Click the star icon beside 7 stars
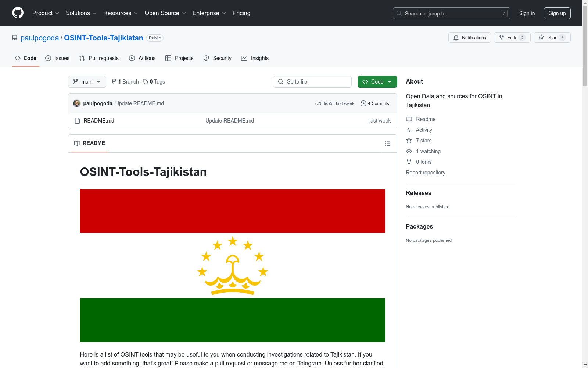Viewport: 588px width, 368px height. click(409, 141)
